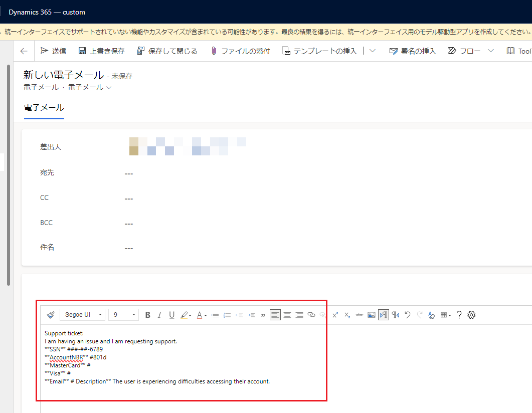The height and width of the screenshot is (413, 532).
Task: Click the copy formatting paintbrush icon
Action: point(51,315)
